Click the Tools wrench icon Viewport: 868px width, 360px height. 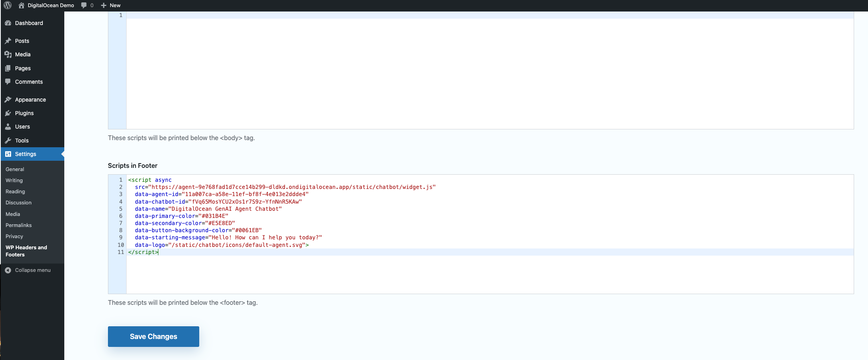[x=8, y=140]
